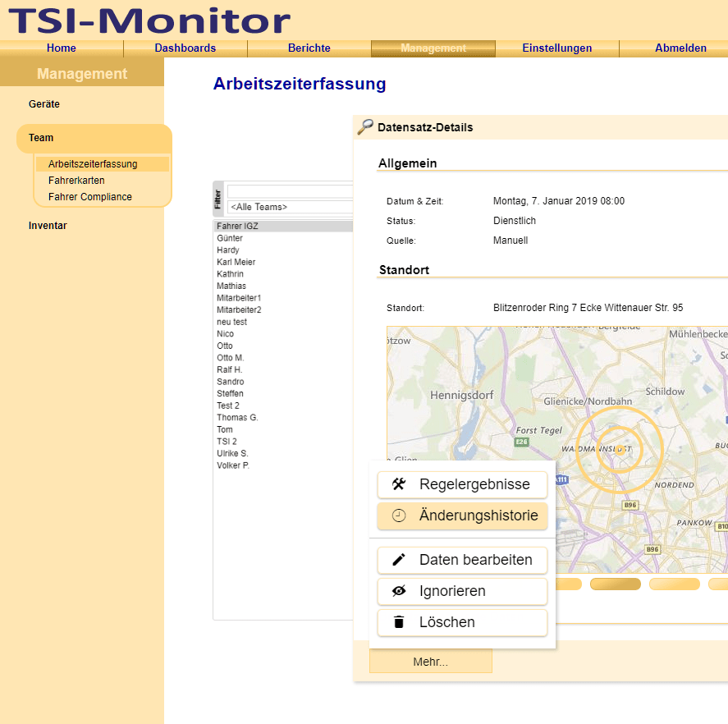Choose Regelergebnisse from the popup menu
This screenshot has height=724, width=728.
coord(462,484)
